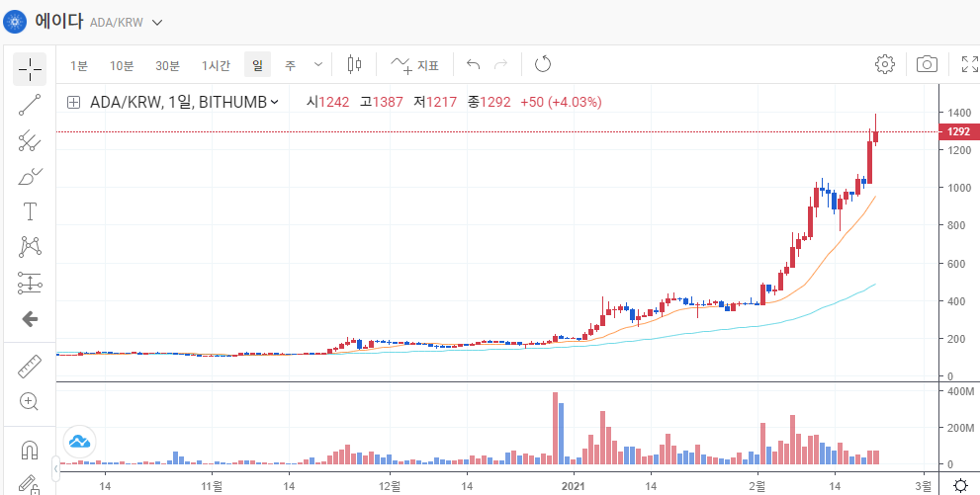Select the 주 weekly interval

[290, 65]
